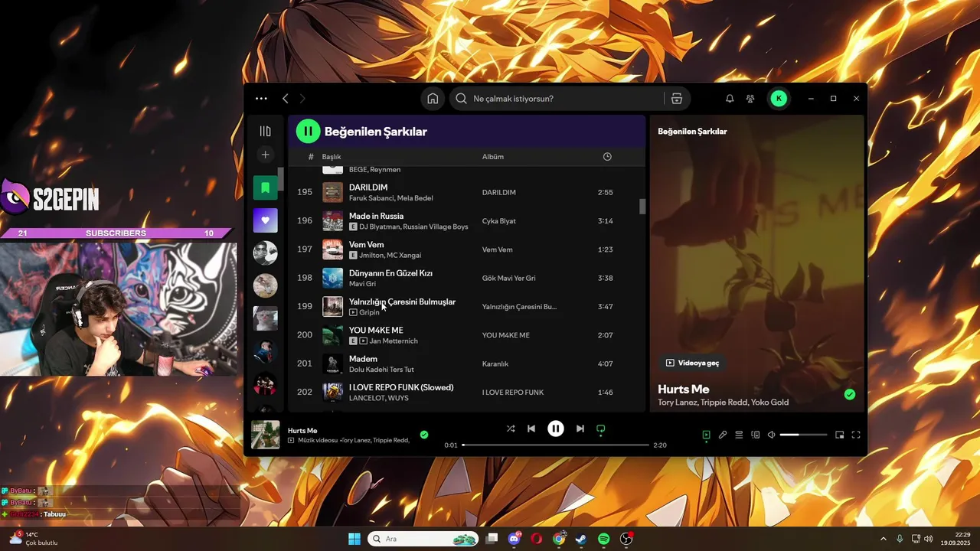The width and height of the screenshot is (980, 551).
Task: Seek using the song progress bar
Action: [556, 445]
